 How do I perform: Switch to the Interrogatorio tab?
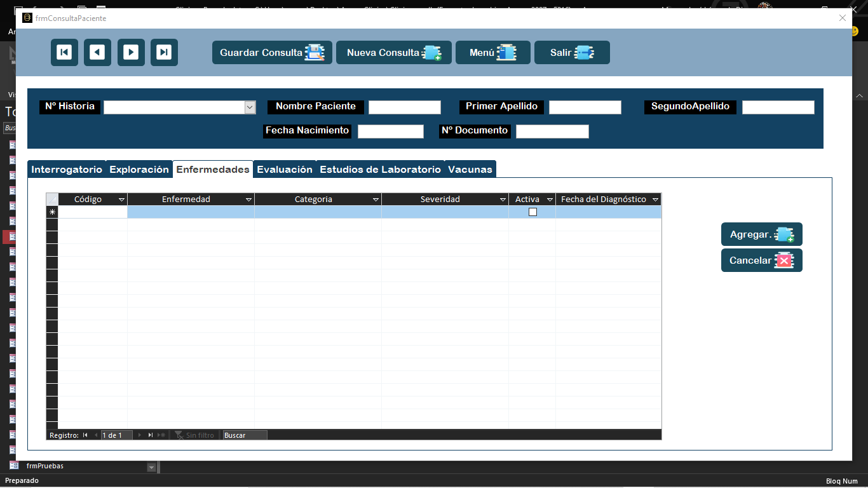click(x=67, y=170)
